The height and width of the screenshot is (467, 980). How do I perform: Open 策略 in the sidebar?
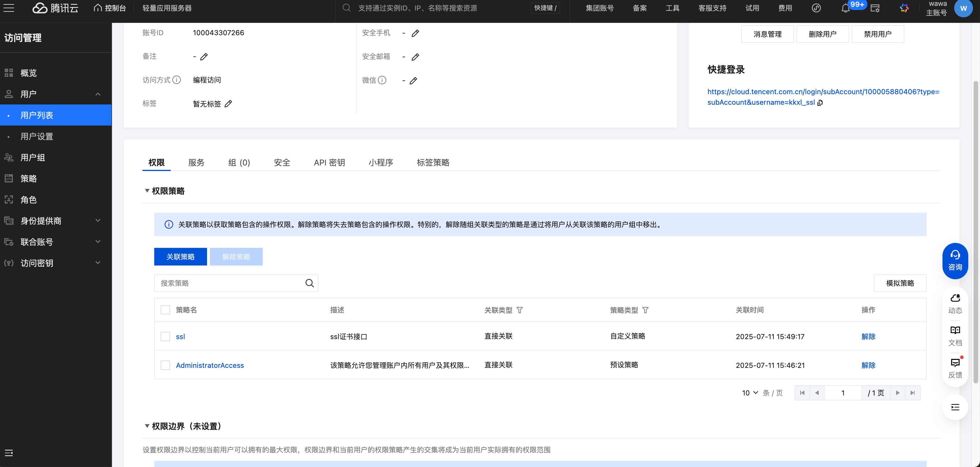tap(56, 179)
